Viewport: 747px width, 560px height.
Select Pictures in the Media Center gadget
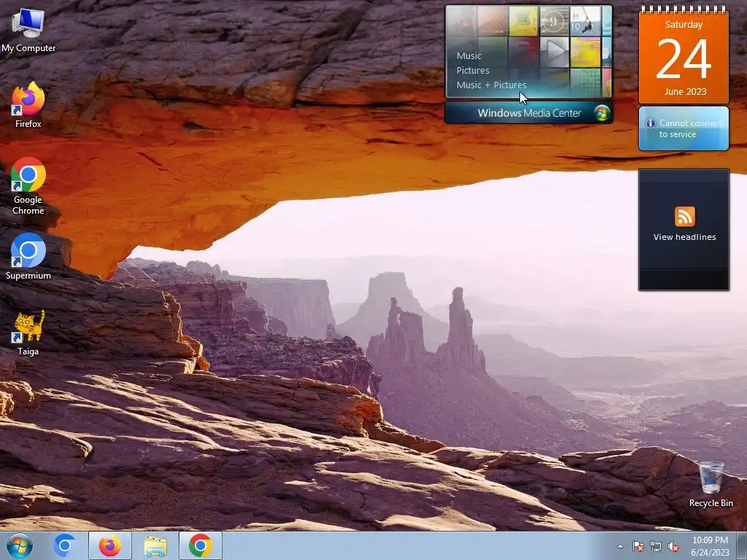[473, 70]
